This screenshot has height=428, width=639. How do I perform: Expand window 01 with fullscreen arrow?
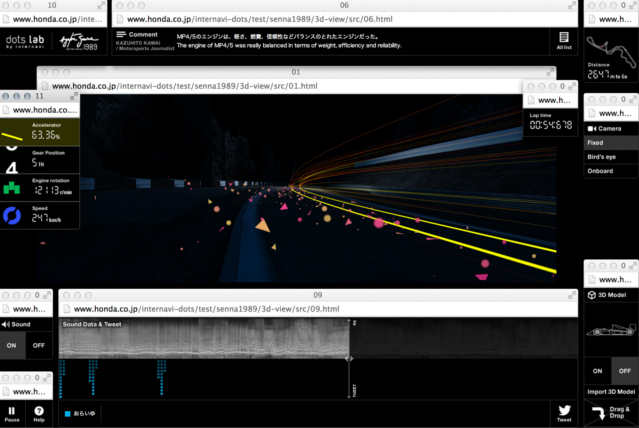click(550, 72)
